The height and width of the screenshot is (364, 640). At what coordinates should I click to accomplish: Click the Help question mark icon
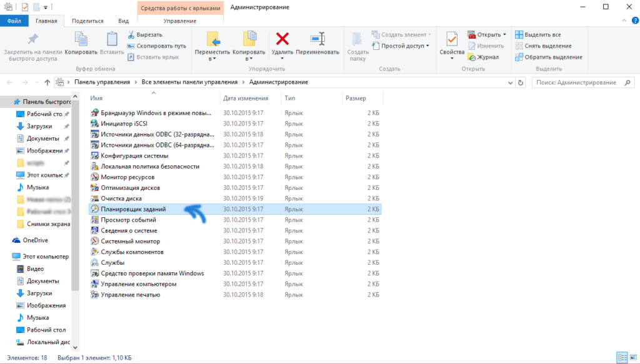pos(635,21)
